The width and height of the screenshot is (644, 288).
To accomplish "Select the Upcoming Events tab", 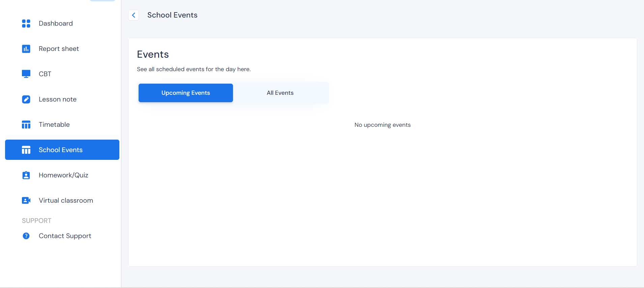I will (185, 93).
